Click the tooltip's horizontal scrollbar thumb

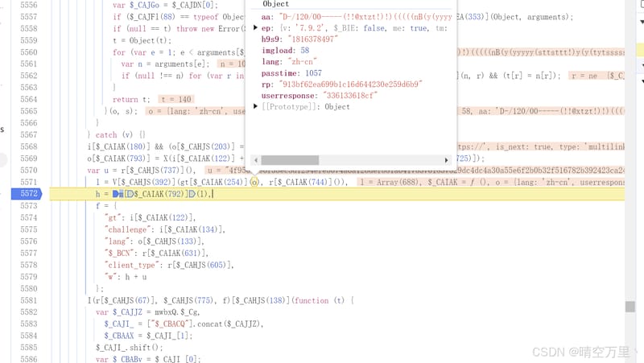[290, 160]
